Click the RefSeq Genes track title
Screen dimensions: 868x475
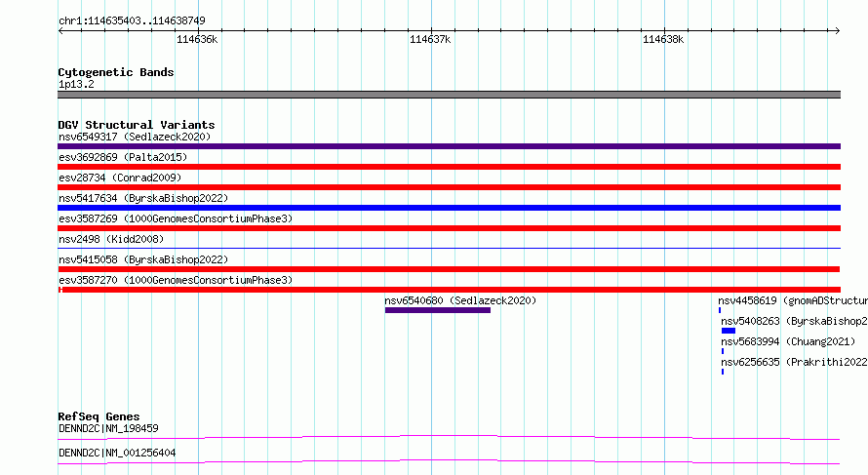coord(99,416)
